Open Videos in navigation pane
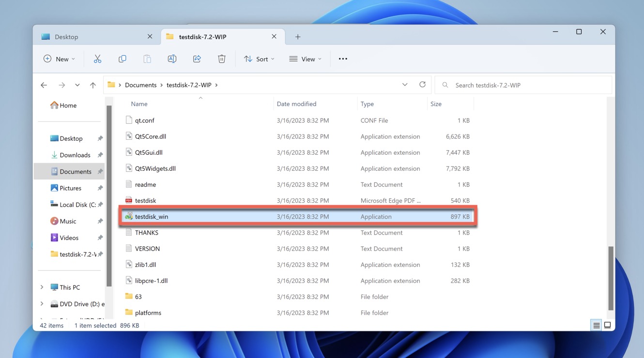Screen dimensions: 644x358 (69, 238)
